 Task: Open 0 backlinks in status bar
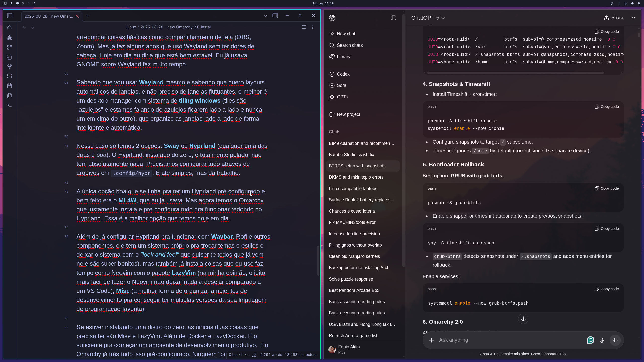click(x=238, y=355)
